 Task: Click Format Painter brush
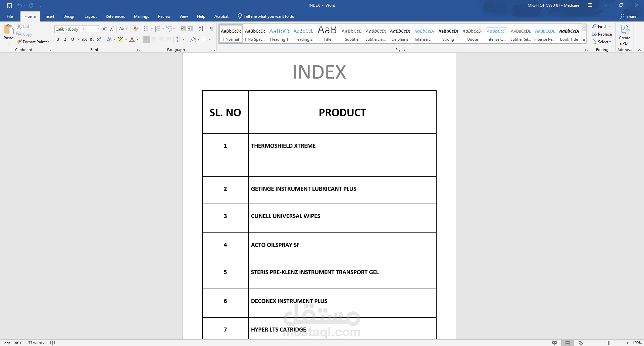(x=33, y=42)
